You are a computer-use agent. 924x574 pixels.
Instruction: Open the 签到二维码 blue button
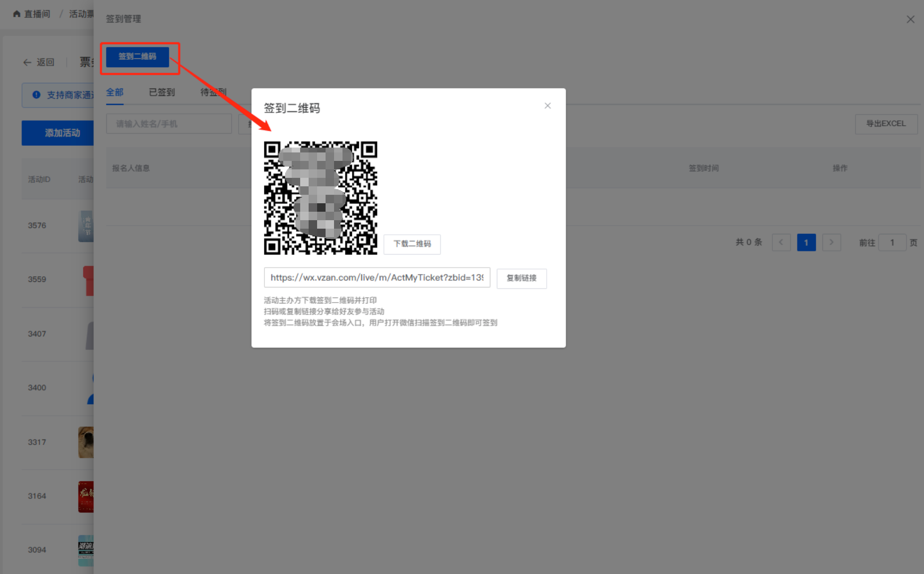pos(137,56)
